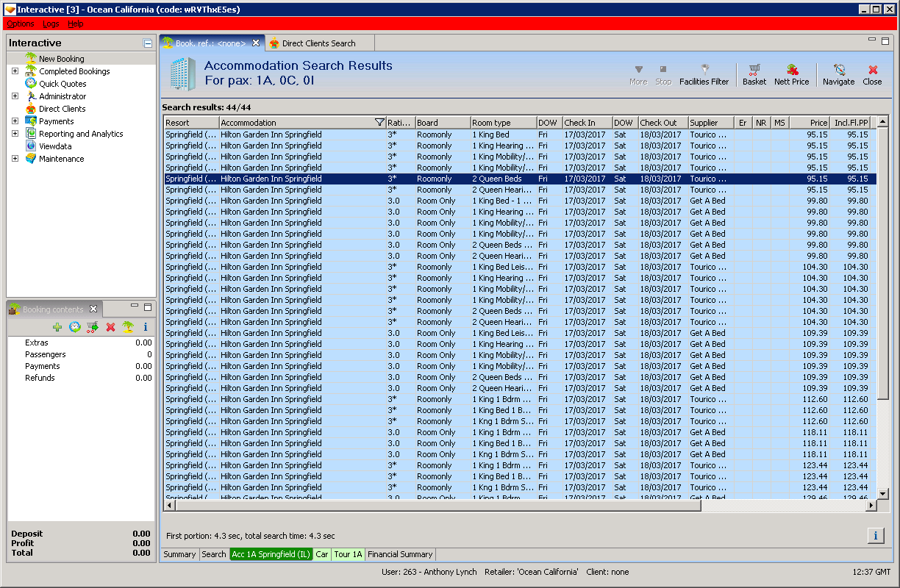
Task: Switch to the Direct Clients Search tab
Action: pyautogui.click(x=318, y=43)
